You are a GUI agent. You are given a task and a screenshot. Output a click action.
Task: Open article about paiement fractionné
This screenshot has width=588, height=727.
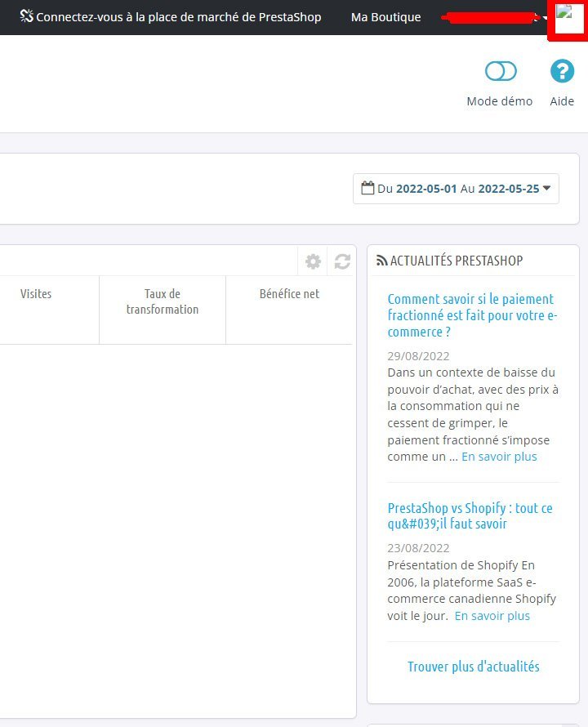tap(472, 315)
